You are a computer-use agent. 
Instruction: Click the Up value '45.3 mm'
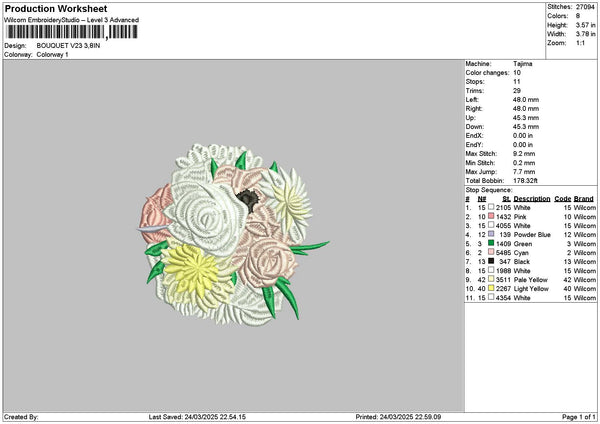pos(526,118)
